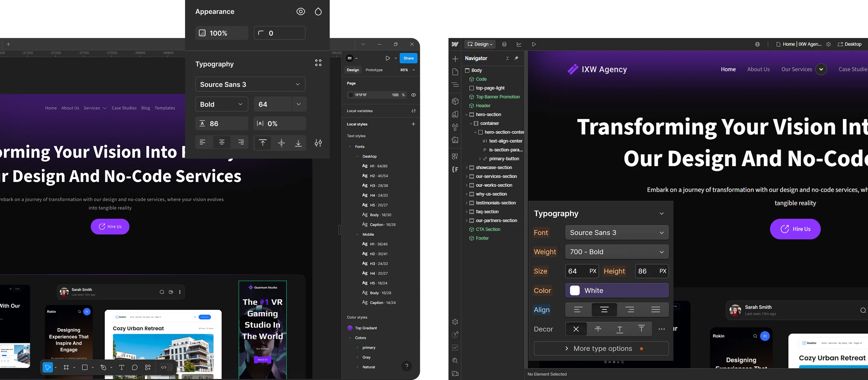
Task: Click the Figma present play icon
Action: tap(388, 58)
